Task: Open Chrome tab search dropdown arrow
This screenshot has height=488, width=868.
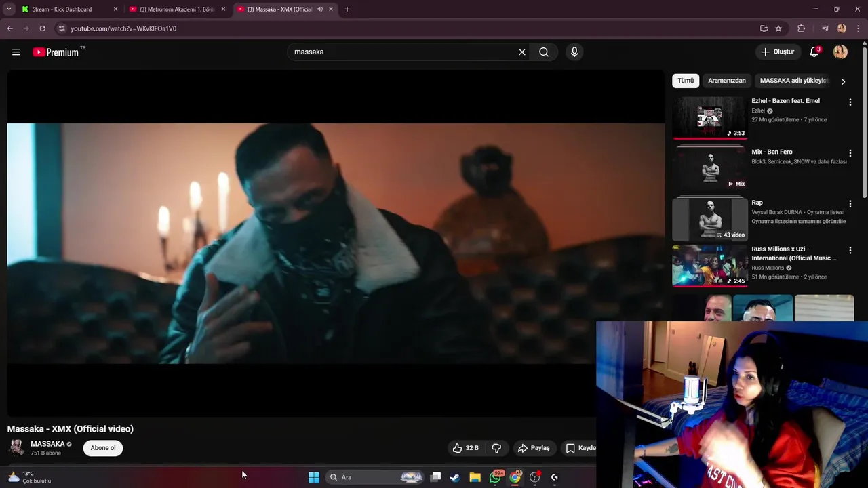Action: (9, 9)
